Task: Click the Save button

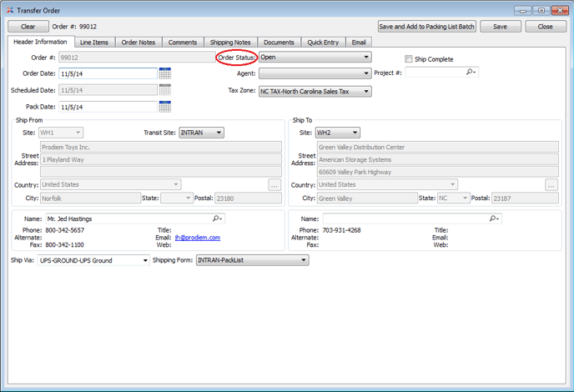Action: (500, 27)
